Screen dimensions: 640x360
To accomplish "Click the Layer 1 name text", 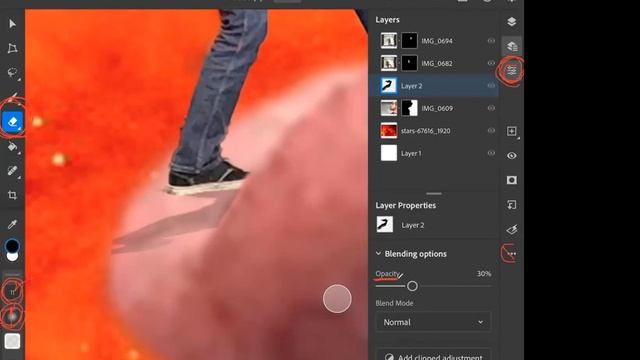I will tap(411, 153).
